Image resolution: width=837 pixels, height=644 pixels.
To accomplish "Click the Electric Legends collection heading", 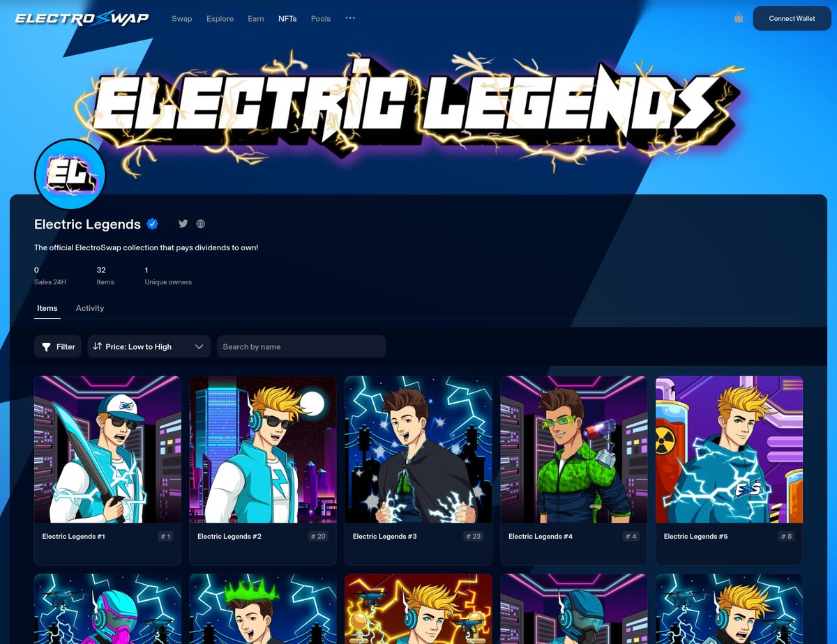I will point(87,224).
